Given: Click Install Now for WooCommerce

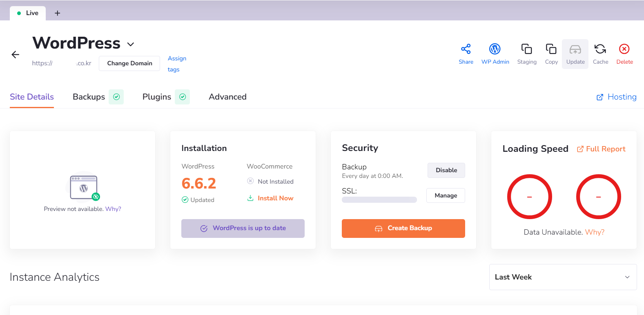Looking at the screenshot, I should pos(270,198).
